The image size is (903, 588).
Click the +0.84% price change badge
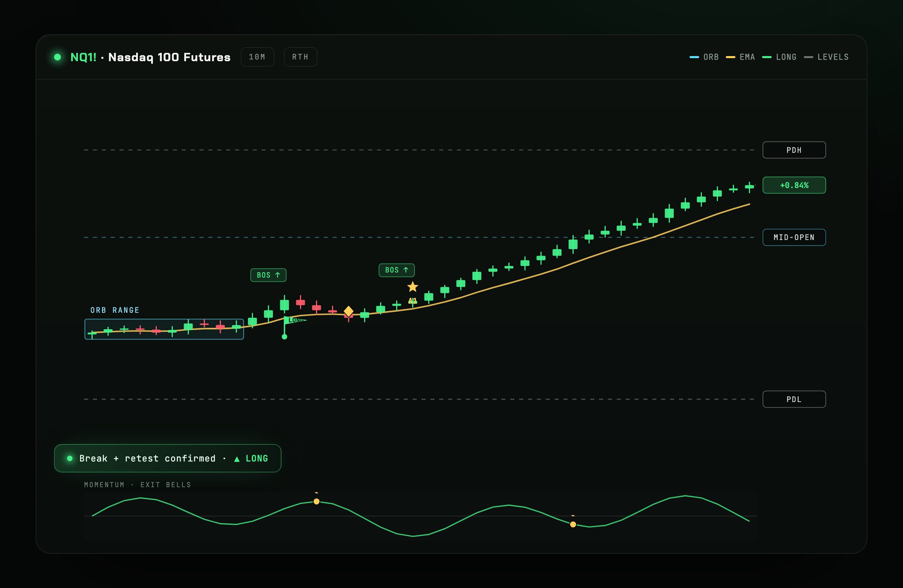794,185
